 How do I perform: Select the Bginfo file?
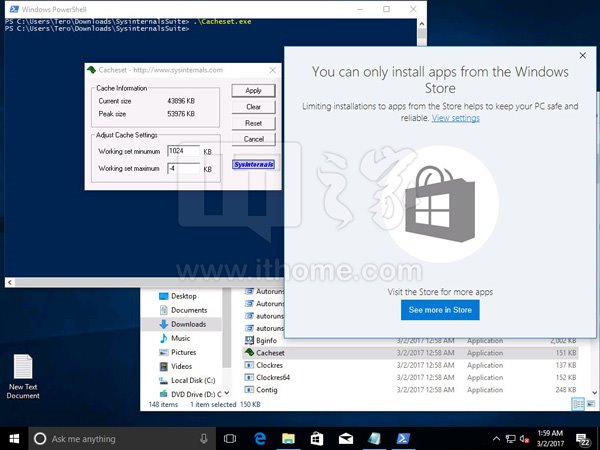pyautogui.click(x=266, y=341)
